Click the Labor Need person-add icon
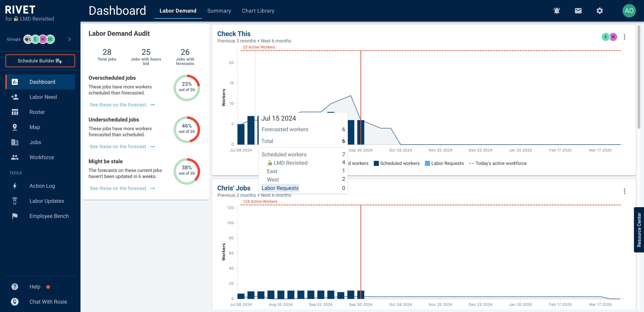The image size is (644, 312). pyautogui.click(x=15, y=97)
